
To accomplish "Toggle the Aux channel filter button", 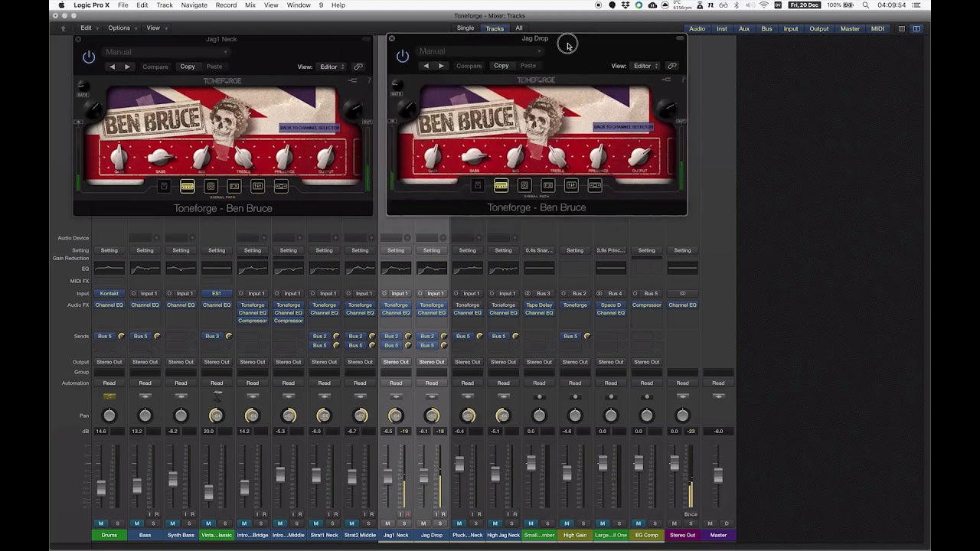I will coord(744,28).
